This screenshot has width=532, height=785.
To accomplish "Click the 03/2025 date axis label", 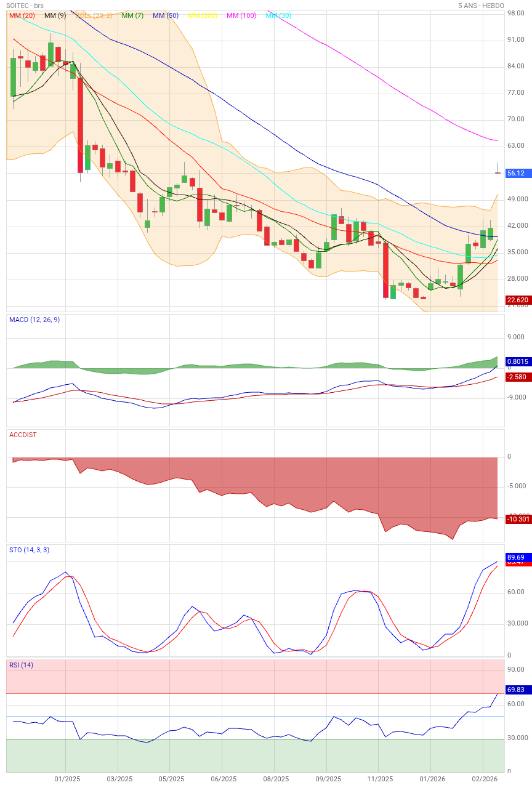I will click(119, 779).
